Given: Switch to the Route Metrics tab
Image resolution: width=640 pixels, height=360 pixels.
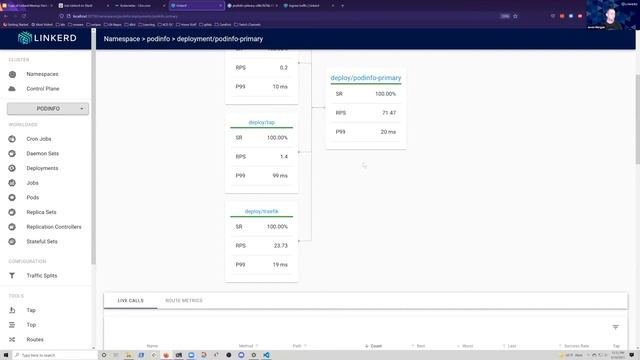Looking at the screenshot, I should point(184,300).
